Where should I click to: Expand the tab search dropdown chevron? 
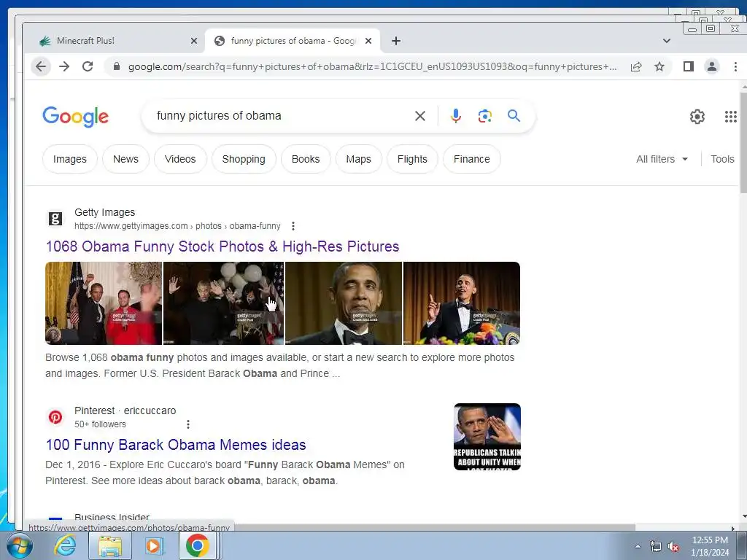coord(667,41)
